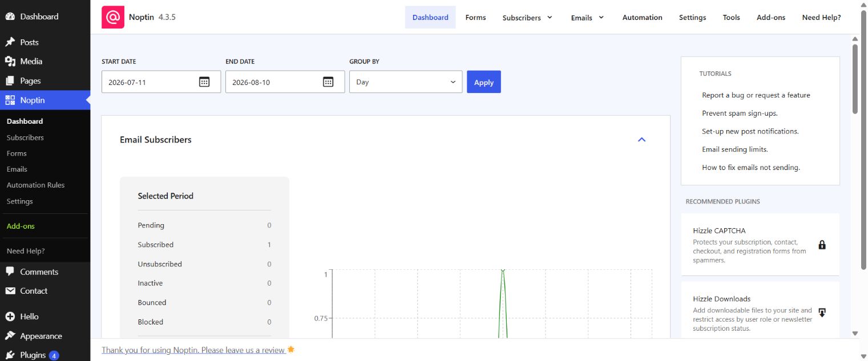This screenshot has width=868, height=361.
Task: Open the Hizzle Downloads plugin card title
Action: click(x=721, y=299)
